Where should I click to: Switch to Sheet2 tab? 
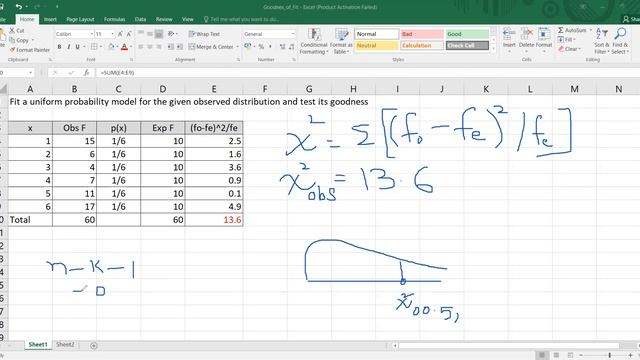pos(65,344)
